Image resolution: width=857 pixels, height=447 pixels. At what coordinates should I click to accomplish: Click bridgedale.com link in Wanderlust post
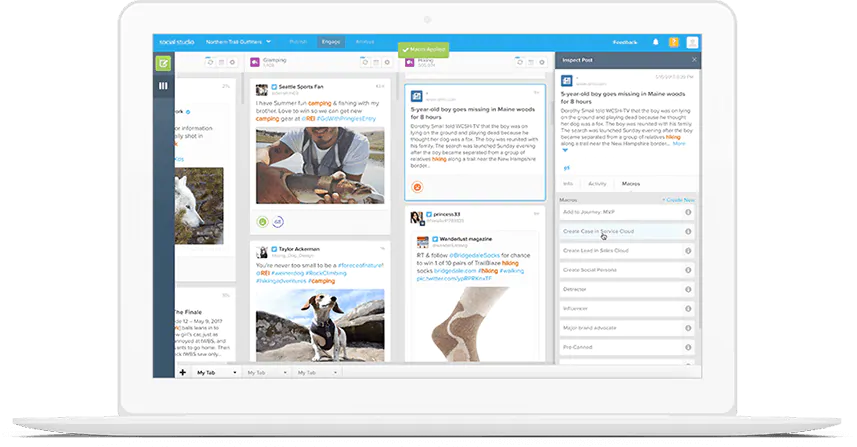pos(455,271)
